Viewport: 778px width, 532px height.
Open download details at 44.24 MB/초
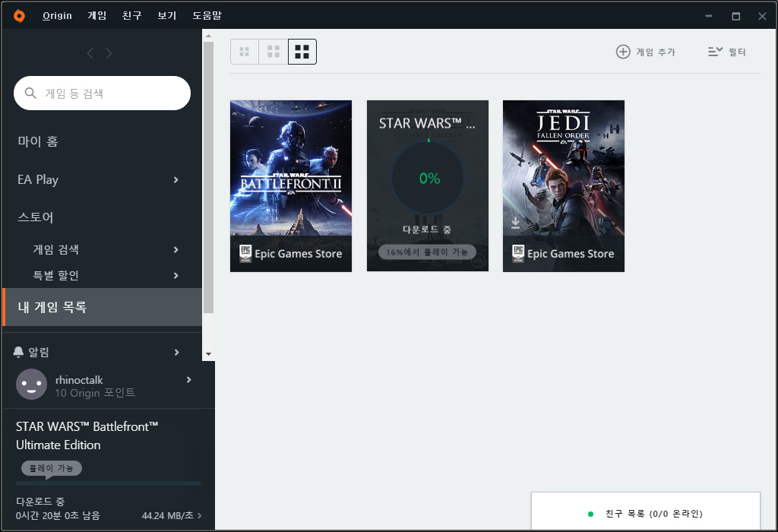coord(172,515)
